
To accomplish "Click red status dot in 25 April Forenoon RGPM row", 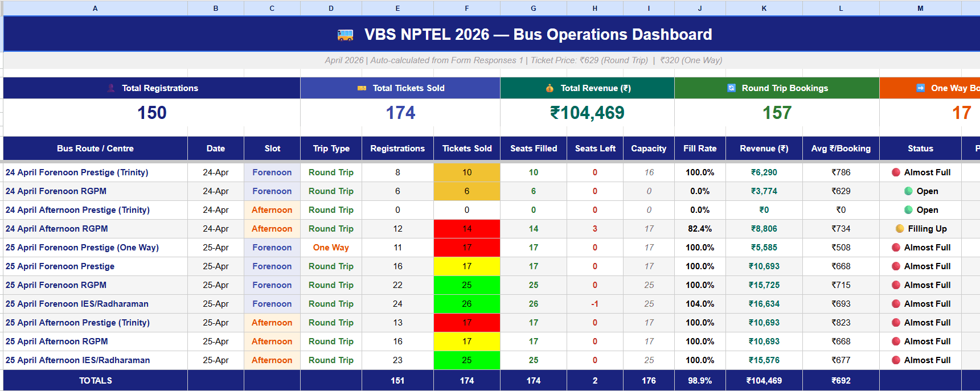I will (896, 285).
